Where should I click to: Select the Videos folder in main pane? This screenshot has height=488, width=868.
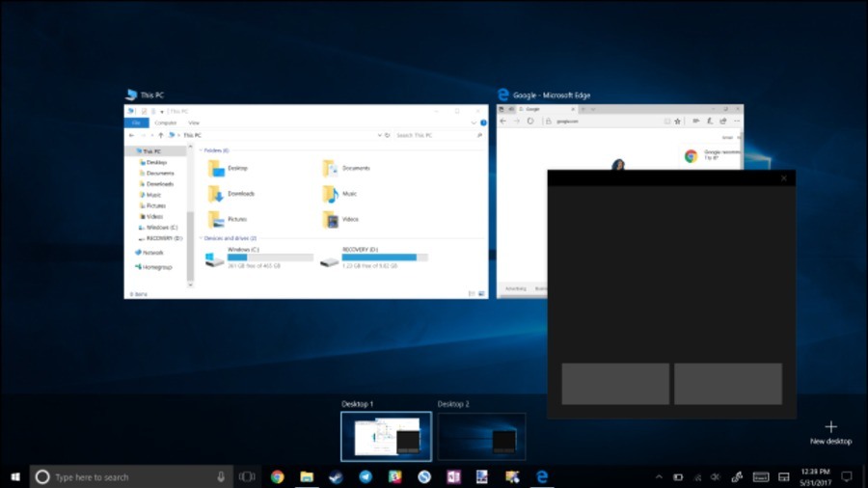click(x=339, y=219)
